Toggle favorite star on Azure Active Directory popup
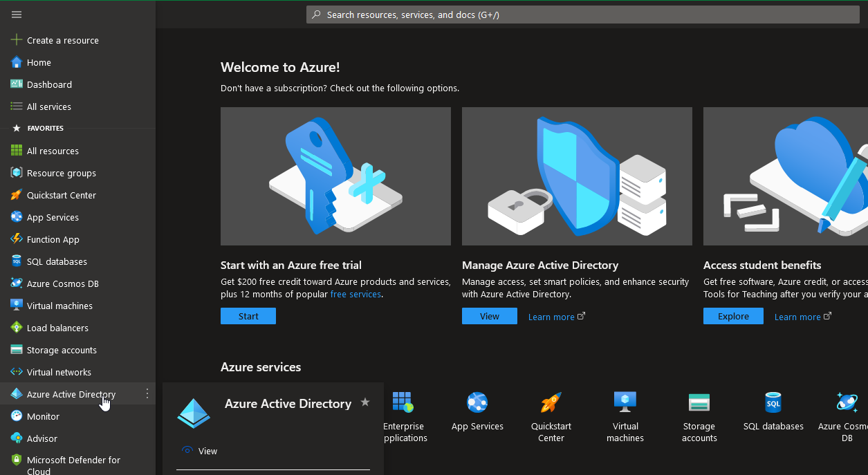Viewport: 868px width, 475px height. pyautogui.click(x=365, y=402)
